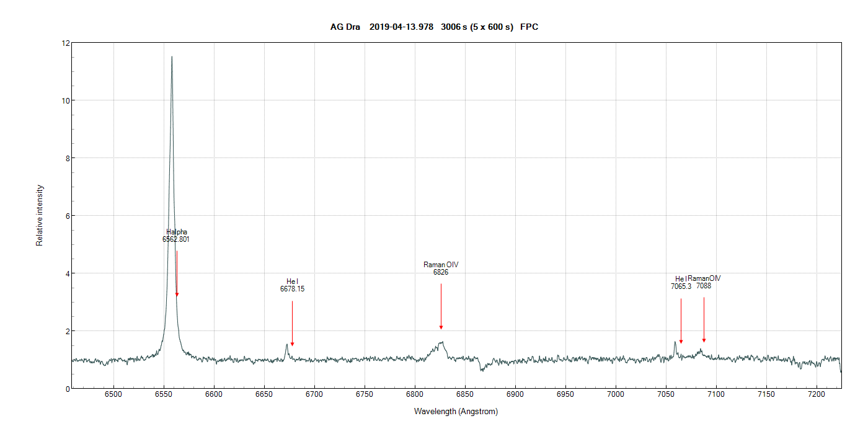868x434 pixels.
Task: Select the He I 7065.3 annotation label
Action: [681, 283]
